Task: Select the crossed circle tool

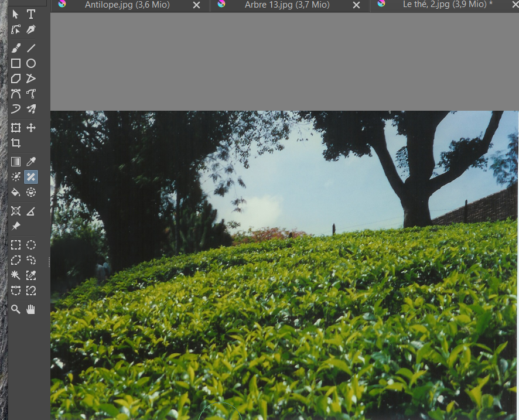Action: coord(16,211)
